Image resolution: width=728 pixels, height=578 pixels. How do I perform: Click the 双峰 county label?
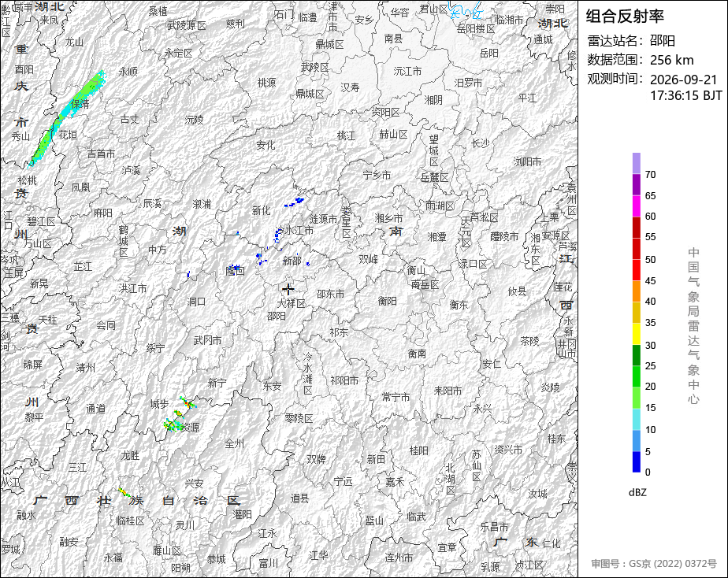tap(368, 259)
